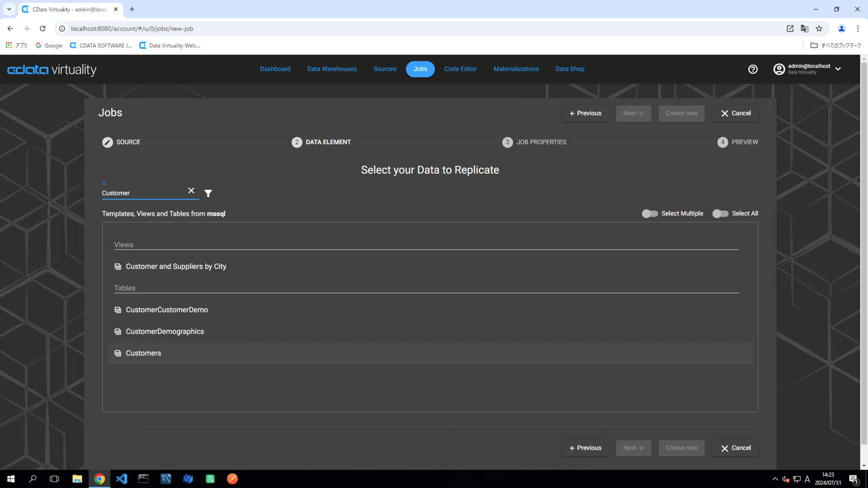Bookmark this page with star icon

(x=819, y=28)
